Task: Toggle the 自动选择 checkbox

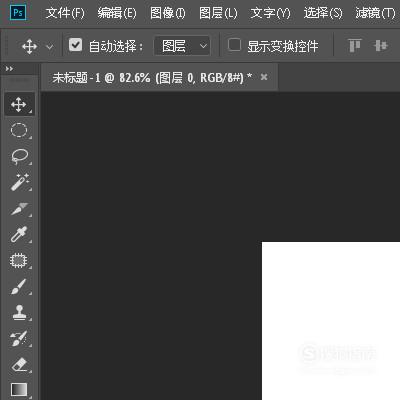Action: point(76,45)
